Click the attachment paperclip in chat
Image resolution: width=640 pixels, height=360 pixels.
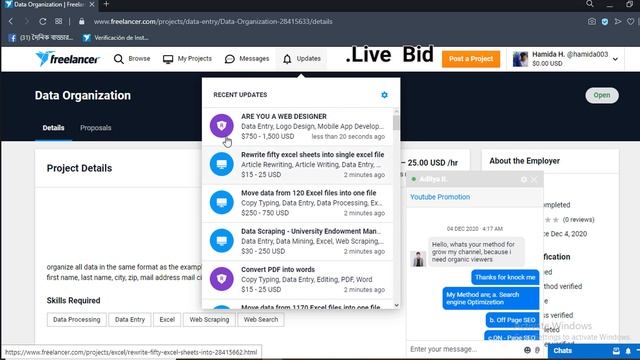pyautogui.click(x=538, y=350)
